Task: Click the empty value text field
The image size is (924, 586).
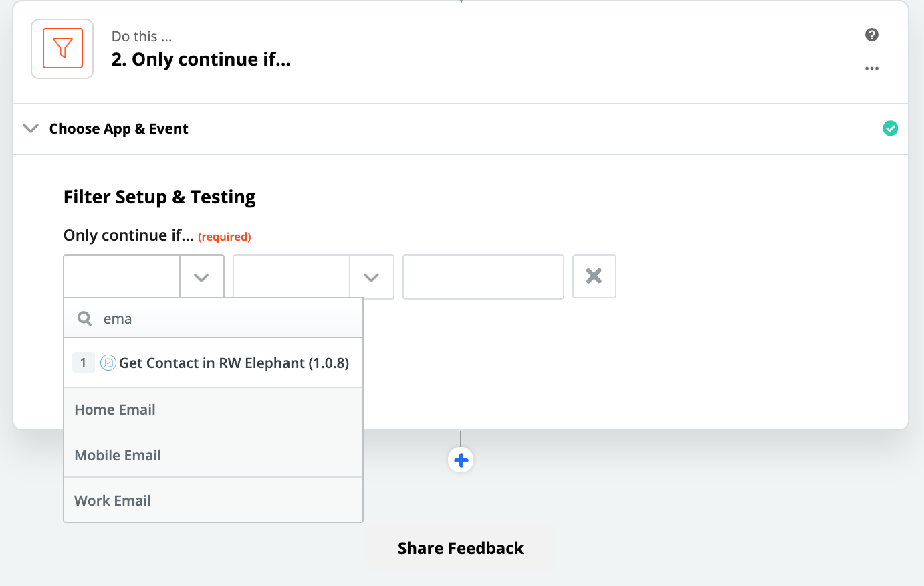Action: pyautogui.click(x=483, y=276)
